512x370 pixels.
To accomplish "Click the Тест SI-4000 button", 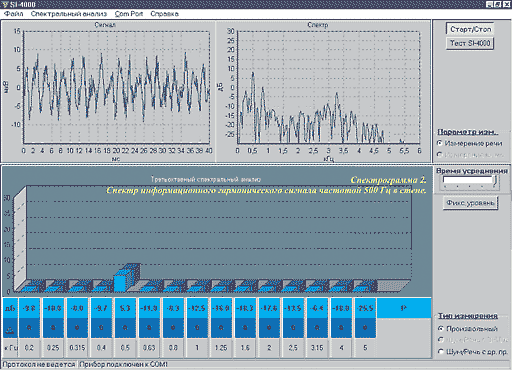I will tap(470, 43).
